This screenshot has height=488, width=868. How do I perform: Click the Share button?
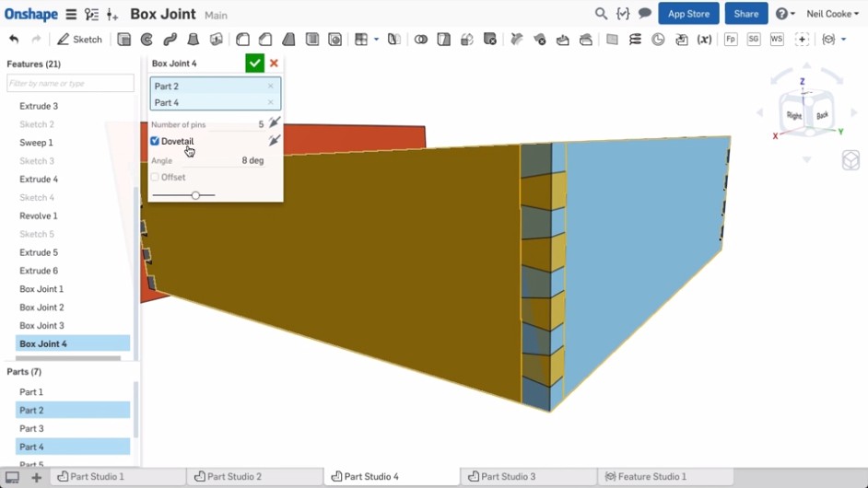745,14
